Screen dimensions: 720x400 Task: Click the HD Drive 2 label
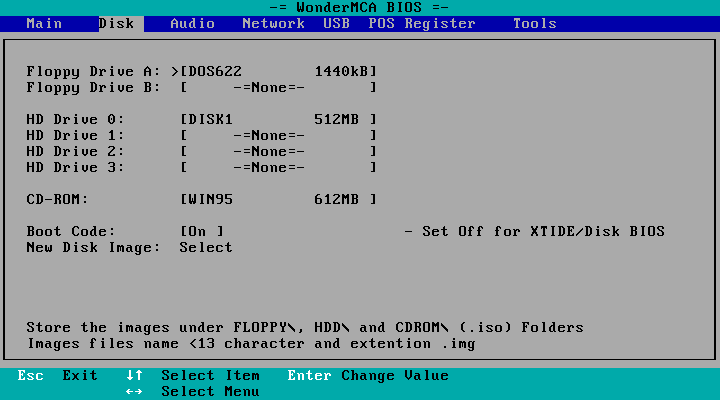coord(75,152)
